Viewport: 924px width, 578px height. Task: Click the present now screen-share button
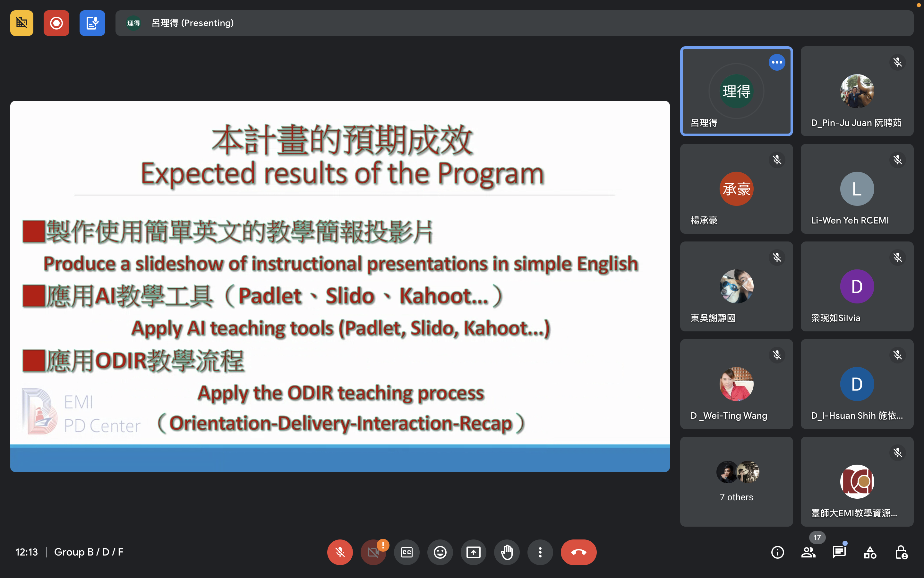pos(474,552)
